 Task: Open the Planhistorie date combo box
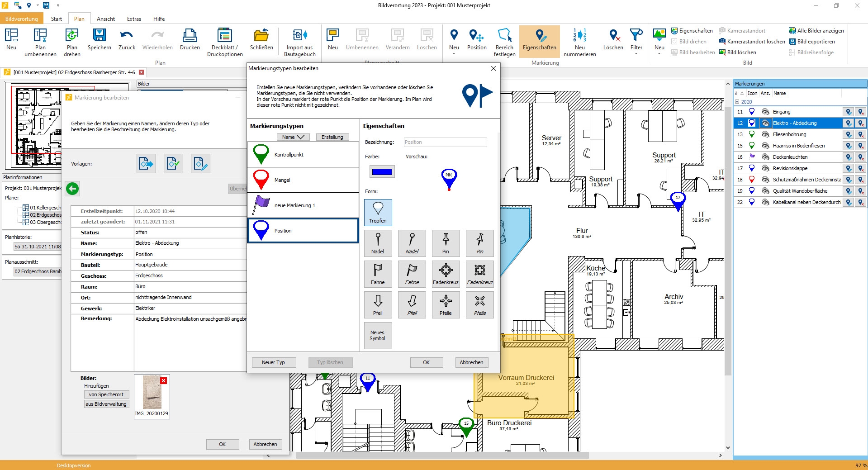tap(38, 247)
